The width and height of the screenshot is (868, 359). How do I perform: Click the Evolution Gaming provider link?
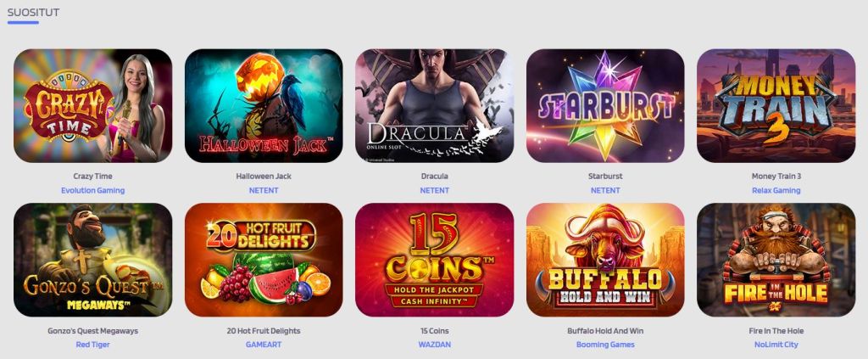(93, 190)
